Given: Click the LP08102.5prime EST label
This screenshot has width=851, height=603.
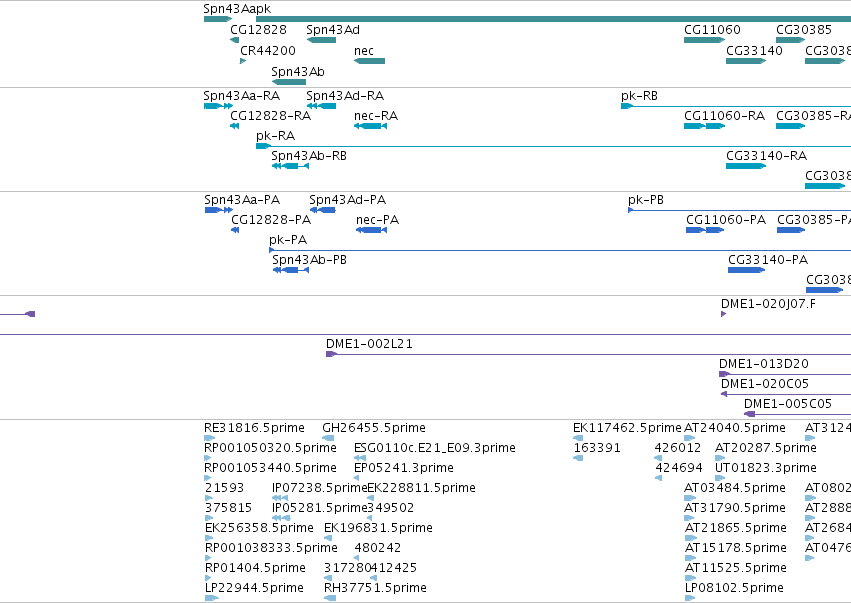Looking at the screenshot, I should (734, 588).
